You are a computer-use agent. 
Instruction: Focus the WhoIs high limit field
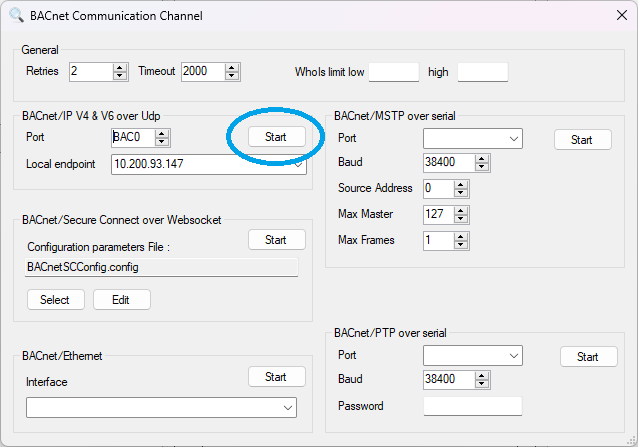tap(482, 72)
